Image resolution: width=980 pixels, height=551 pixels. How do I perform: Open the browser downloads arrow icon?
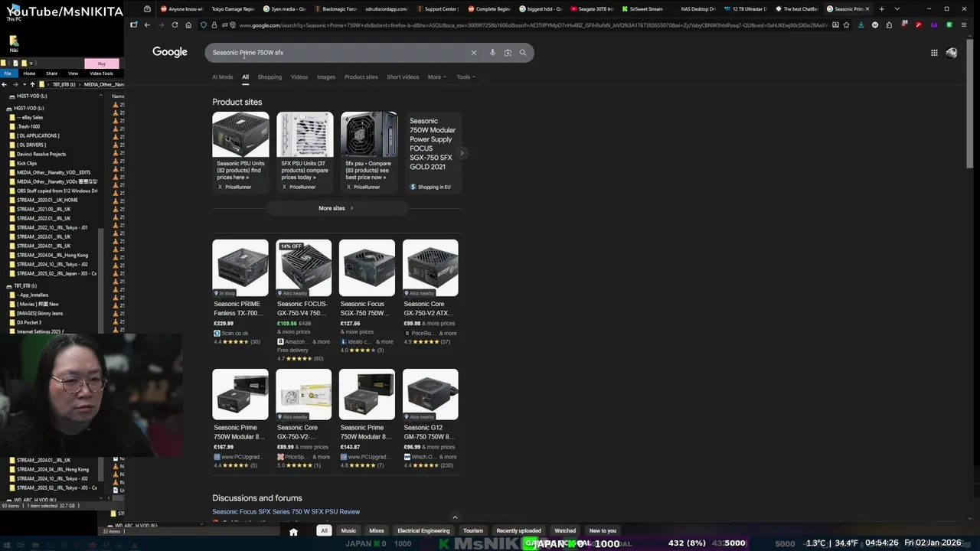pos(861,24)
